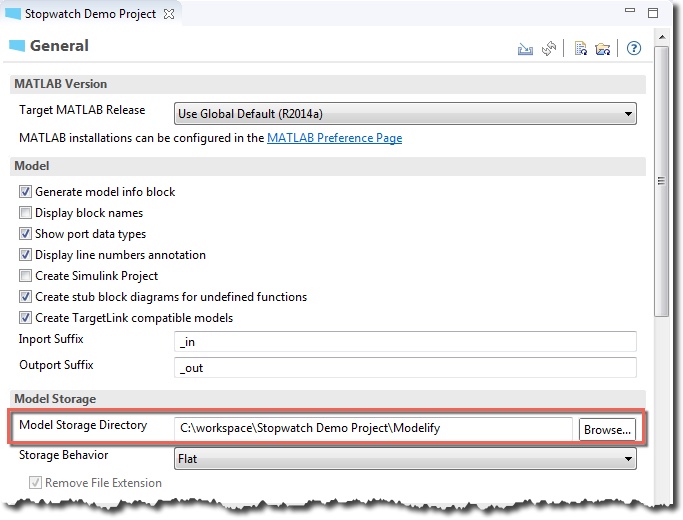683x520 pixels.
Task: Click the Model Storage Directory label
Action: pyautogui.click(x=83, y=425)
